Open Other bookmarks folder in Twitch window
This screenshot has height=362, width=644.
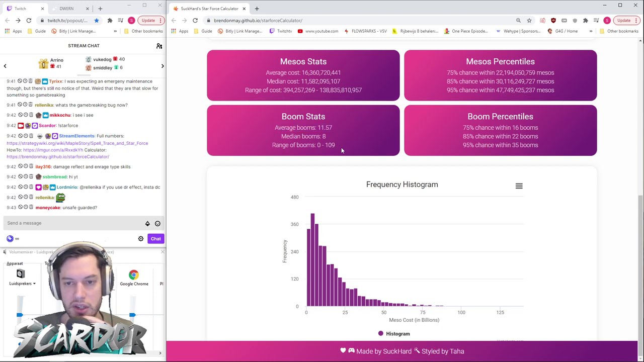[x=143, y=31]
